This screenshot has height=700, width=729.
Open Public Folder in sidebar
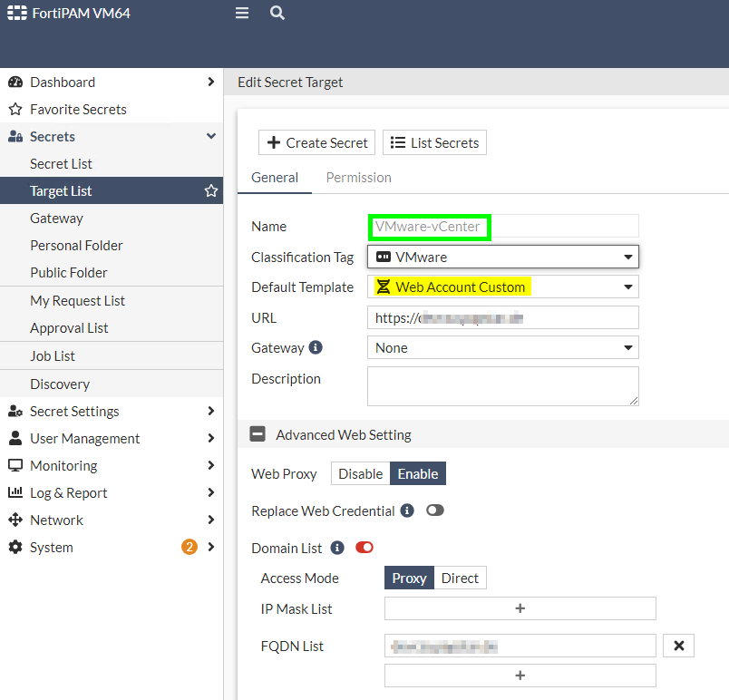(112, 272)
